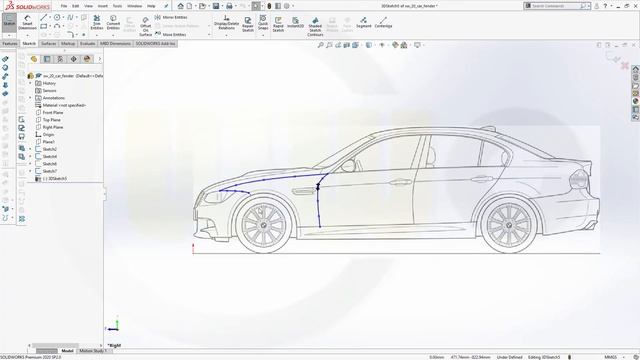Select 3DSketch5 in feature tree
This screenshot has height=360, width=640.
(54, 179)
